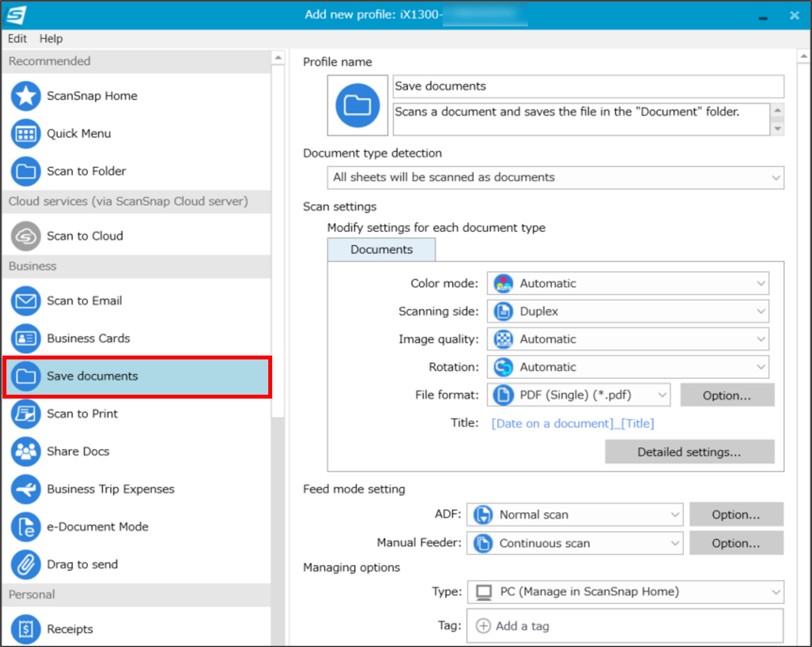
Task: Switch to the Documents tab
Action: (381, 250)
